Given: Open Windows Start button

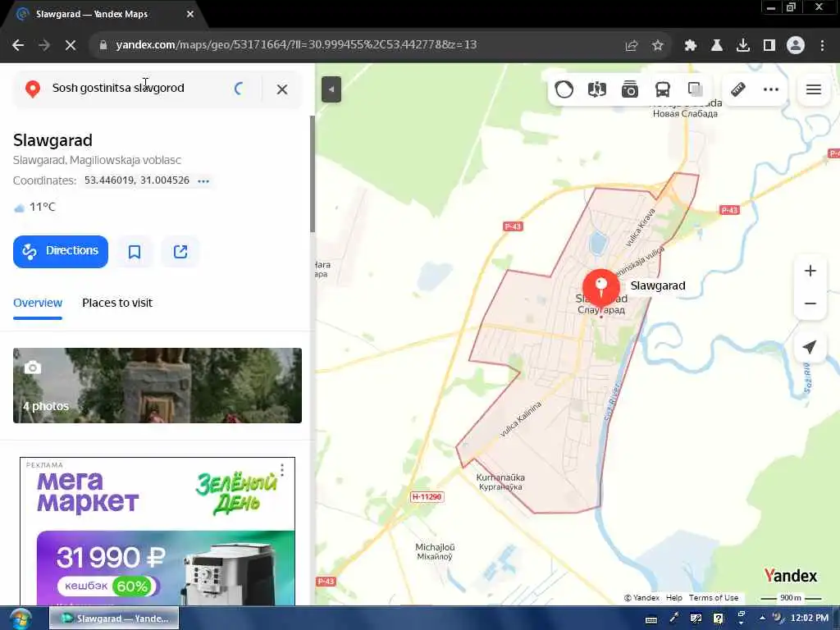Looking at the screenshot, I should (21, 619).
